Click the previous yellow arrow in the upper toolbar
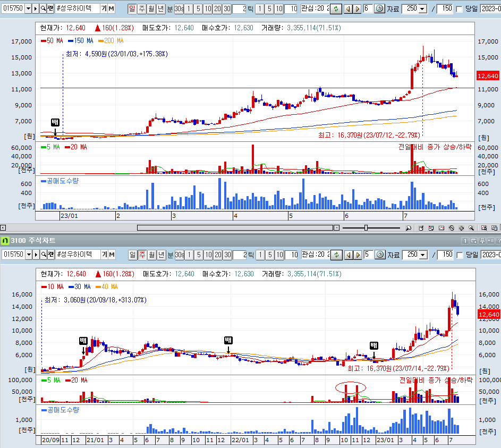 pos(349,9)
